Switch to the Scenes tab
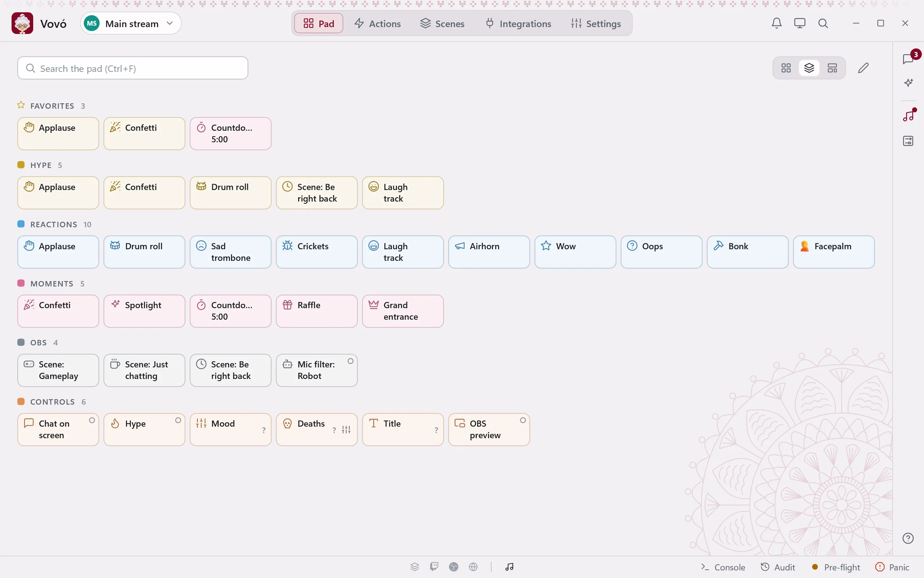The width and height of the screenshot is (924, 578). [442, 23]
